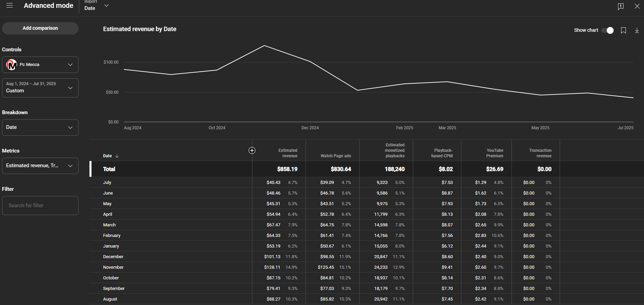
Task: Sort by YouTube Premium column header
Action: pos(495,153)
